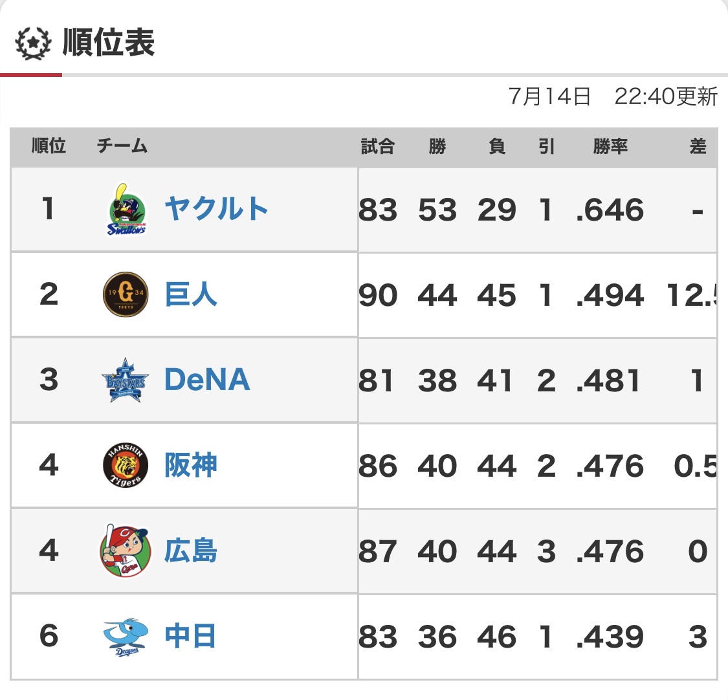Click the 勝率 column header
Viewport: 728px width, 700px height.
pos(610,147)
